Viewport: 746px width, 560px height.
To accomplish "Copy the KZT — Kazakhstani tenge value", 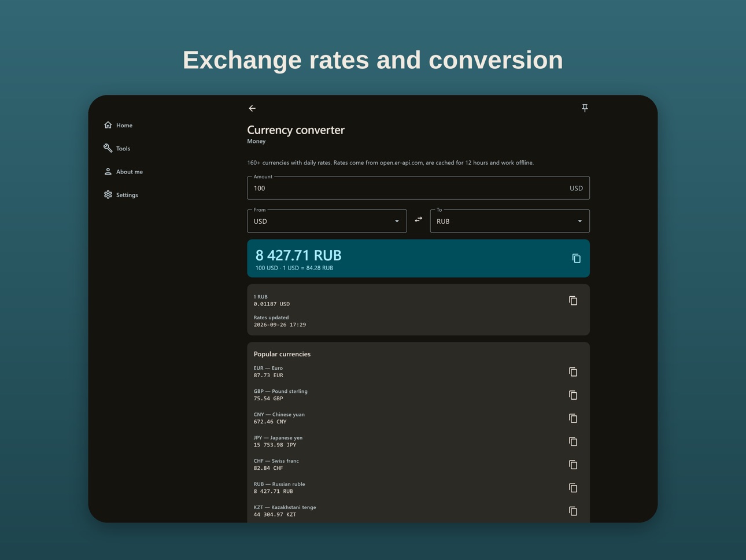I will [573, 511].
